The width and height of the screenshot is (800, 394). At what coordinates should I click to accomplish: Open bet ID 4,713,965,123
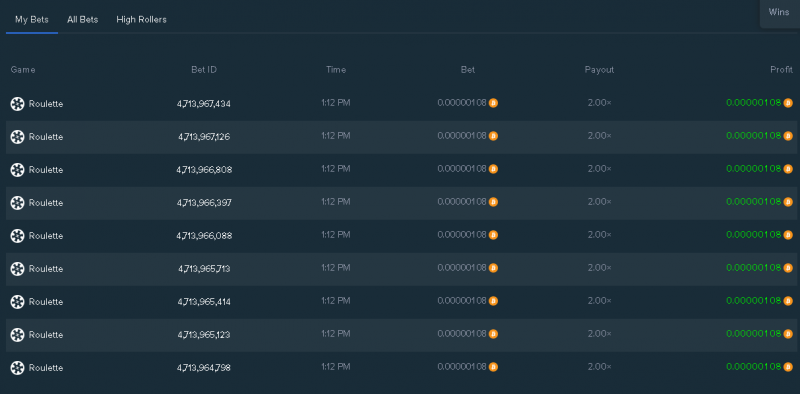tap(204, 335)
